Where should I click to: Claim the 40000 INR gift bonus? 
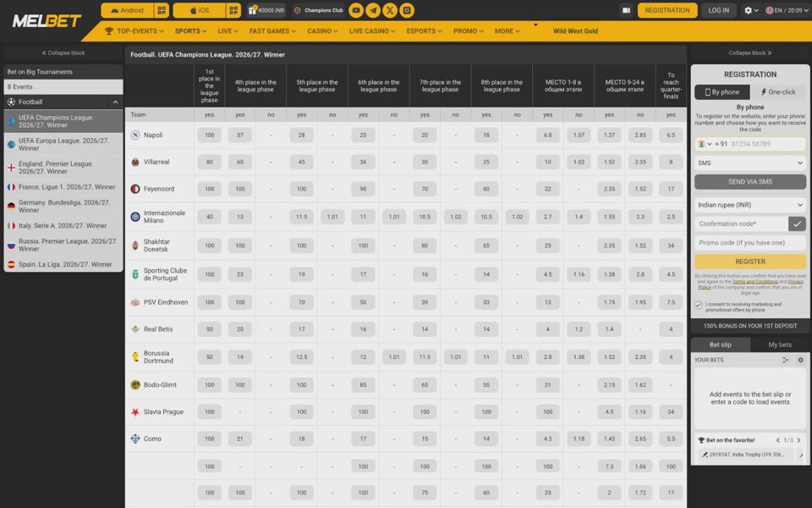click(x=266, y=10)
